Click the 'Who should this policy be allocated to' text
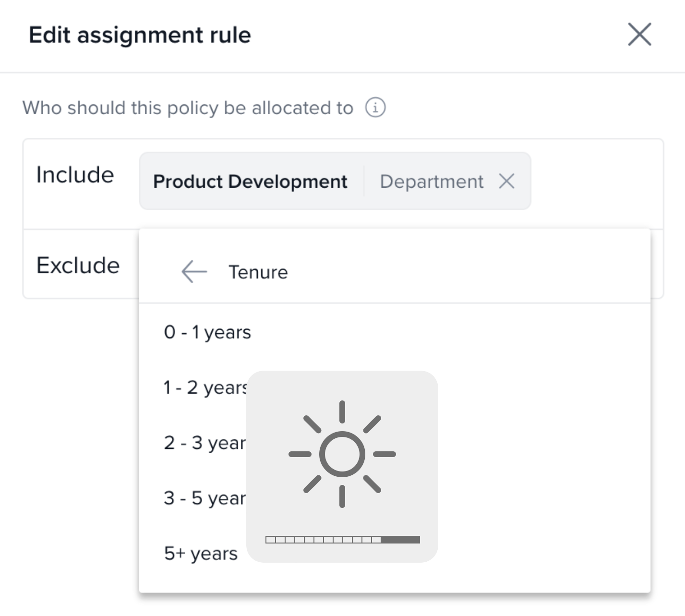This screenshot has height=616, width=685. 188,108
